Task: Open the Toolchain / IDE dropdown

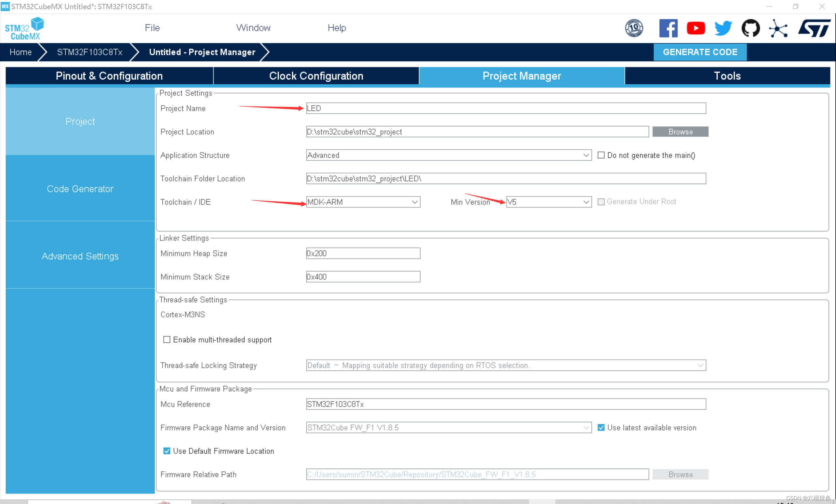Action: click(x=414, y=202)
